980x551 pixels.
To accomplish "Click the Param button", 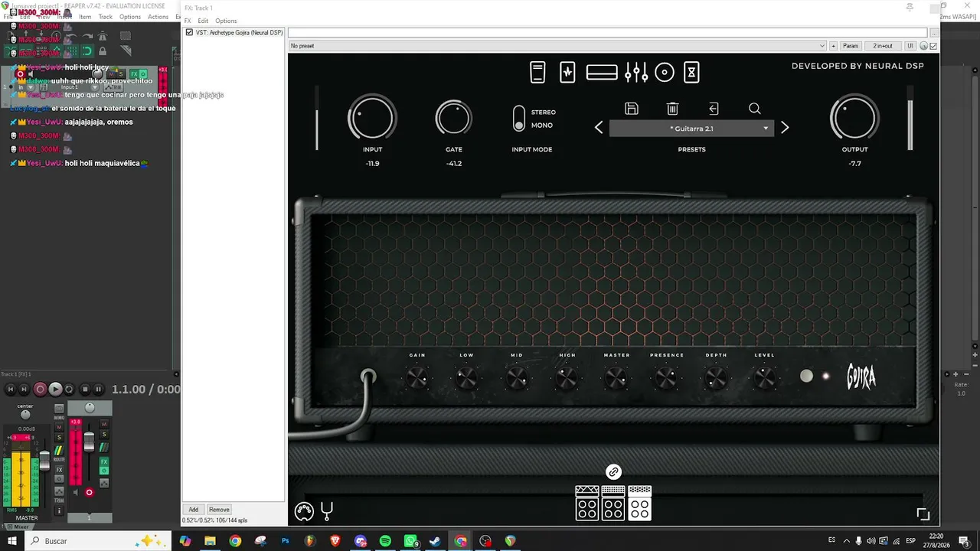I will tap(851, 46).
